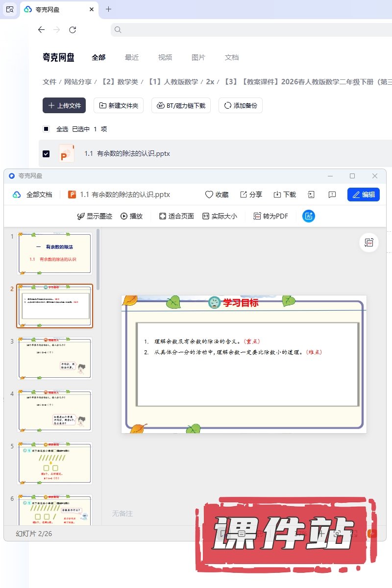The width and height of the screenshot is (392, 588).
Task: Refresh the page with the reload icon
Action: 73,30
